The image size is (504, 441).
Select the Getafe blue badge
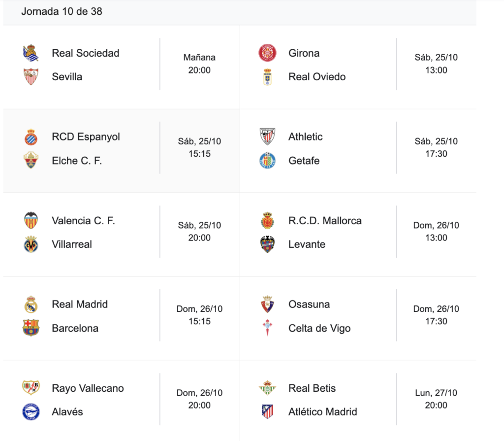[x=268, y=160]
